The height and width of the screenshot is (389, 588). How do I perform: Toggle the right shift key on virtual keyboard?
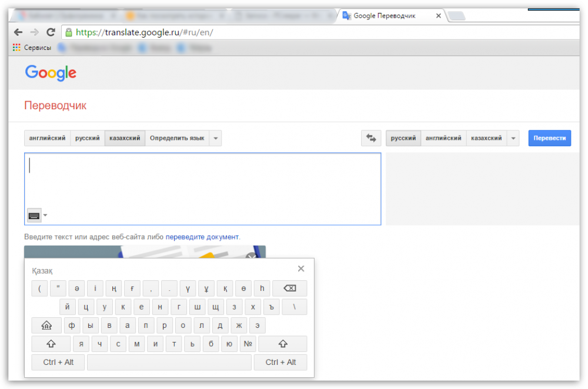283,344
